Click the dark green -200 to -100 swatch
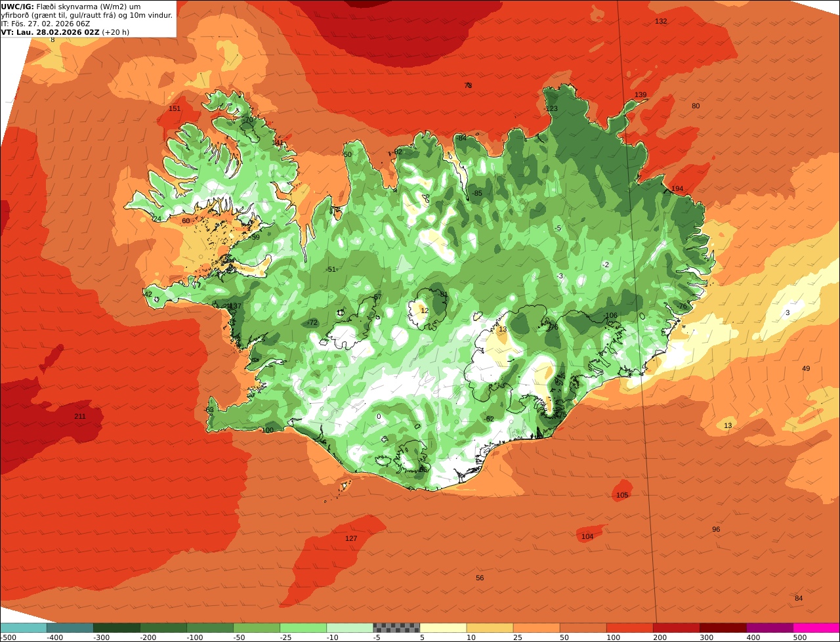This screenshot has width=840, height=642. pos(163,628)
